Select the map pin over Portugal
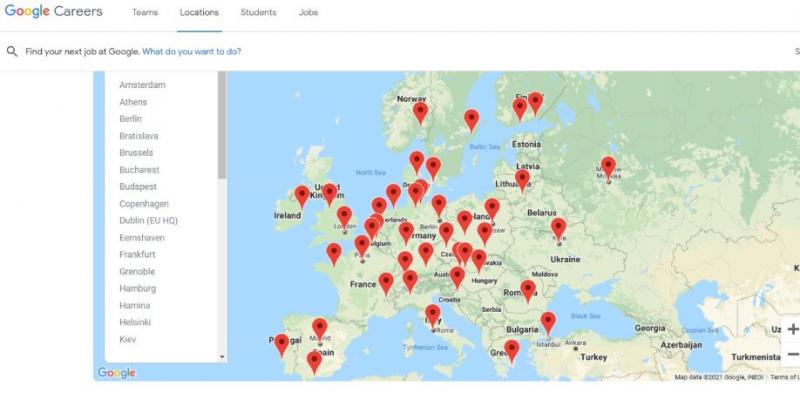 point(281,345)
